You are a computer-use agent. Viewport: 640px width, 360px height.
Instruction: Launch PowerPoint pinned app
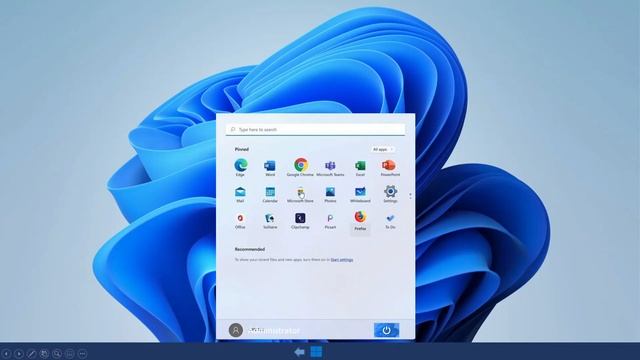tap(390, 167)
